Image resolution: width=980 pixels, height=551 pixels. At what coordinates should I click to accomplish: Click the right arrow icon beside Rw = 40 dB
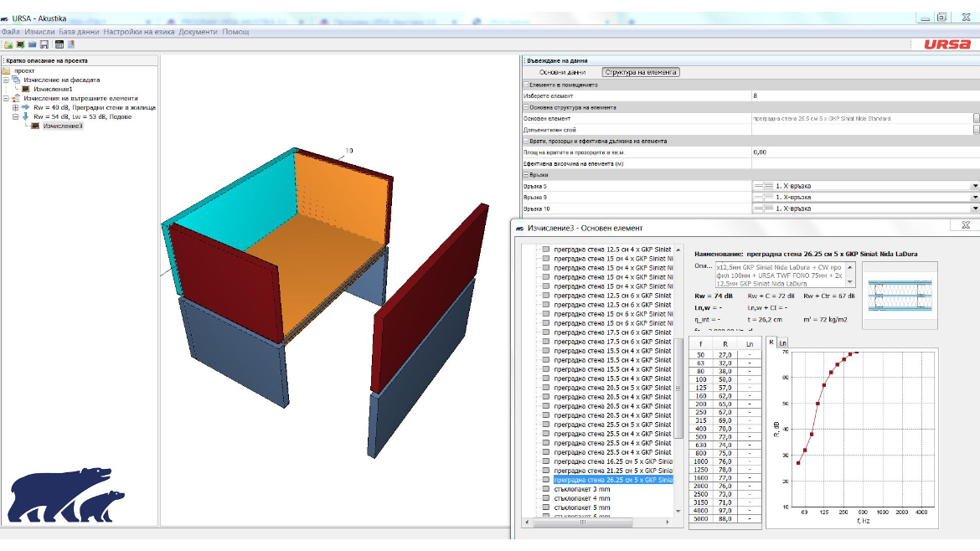click(x=26, y=107)
